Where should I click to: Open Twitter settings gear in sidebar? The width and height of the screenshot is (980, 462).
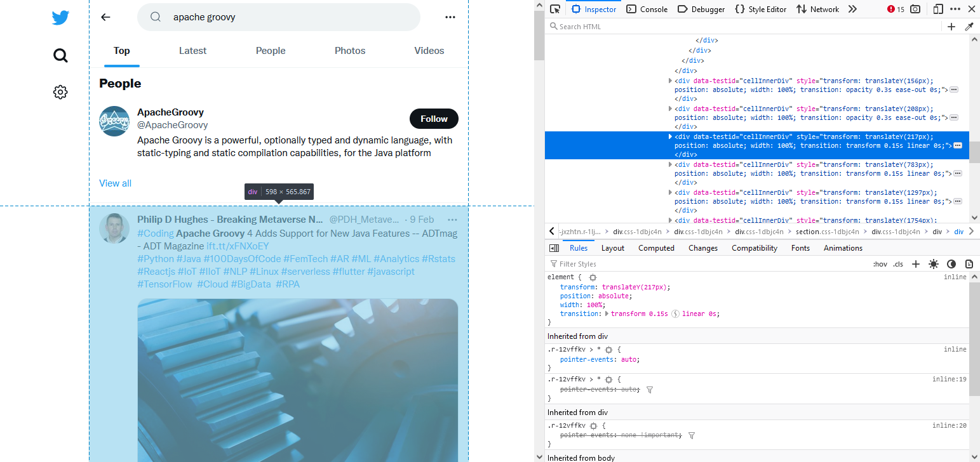point(60,92)
